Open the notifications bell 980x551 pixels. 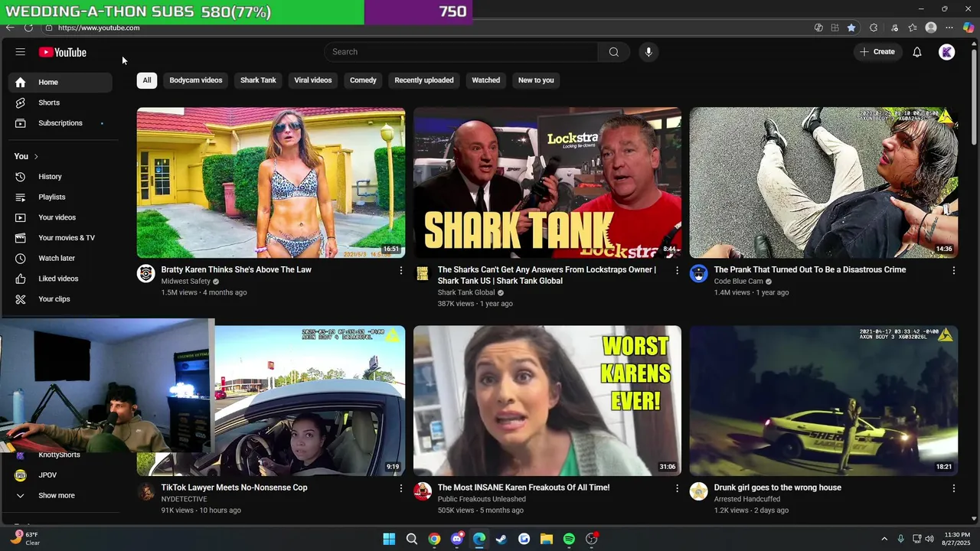click(x=916, y=52)
